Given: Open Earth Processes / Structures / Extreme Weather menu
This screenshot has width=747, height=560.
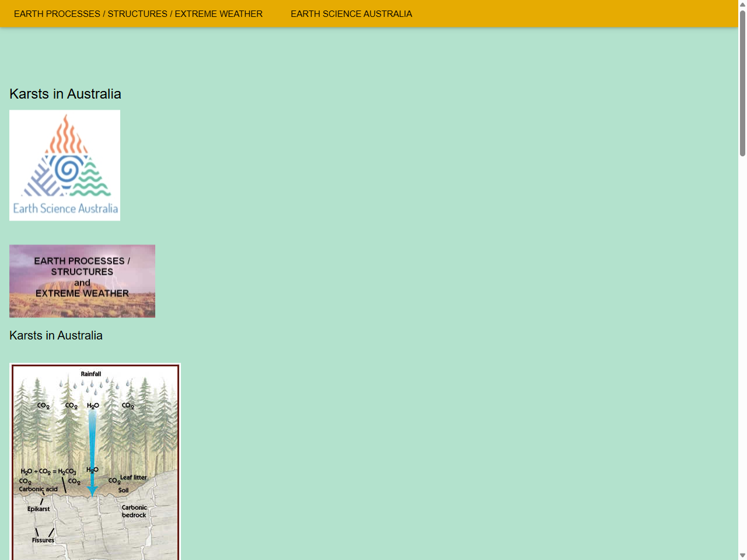Looking at the screenshot, I should point(138,13).
